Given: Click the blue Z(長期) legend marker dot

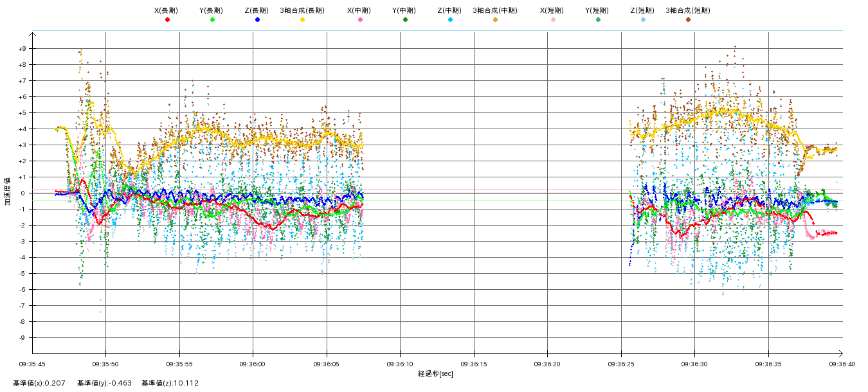Looking at the screenshot, I should [x=257, y=20].
